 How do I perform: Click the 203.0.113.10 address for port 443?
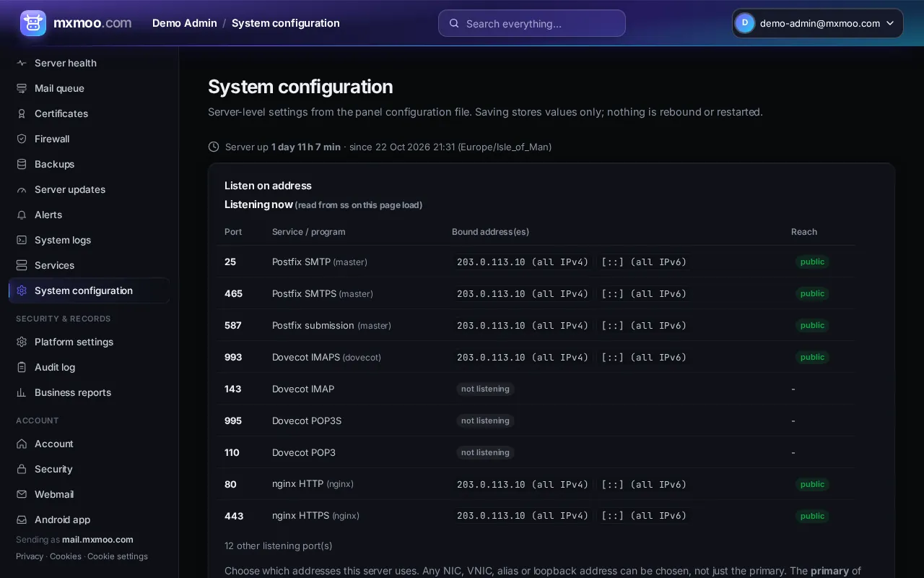(x=523, y=516)
